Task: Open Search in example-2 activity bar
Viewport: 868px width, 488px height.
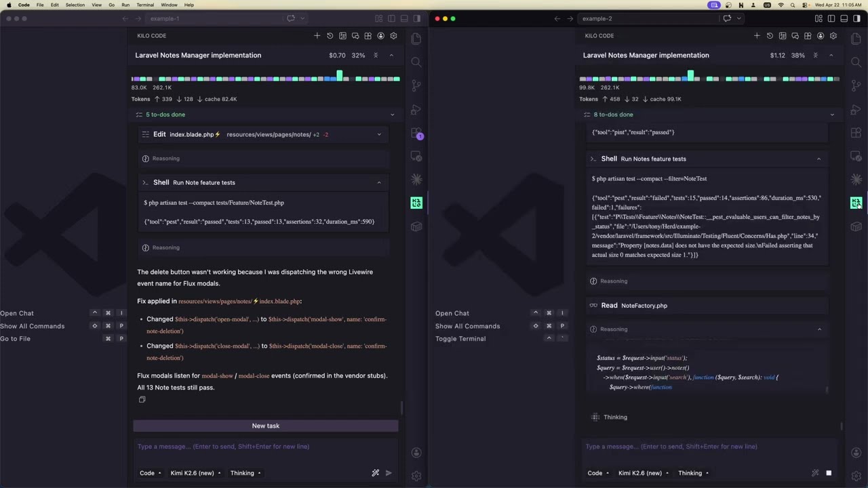Action: click(856, 62)
